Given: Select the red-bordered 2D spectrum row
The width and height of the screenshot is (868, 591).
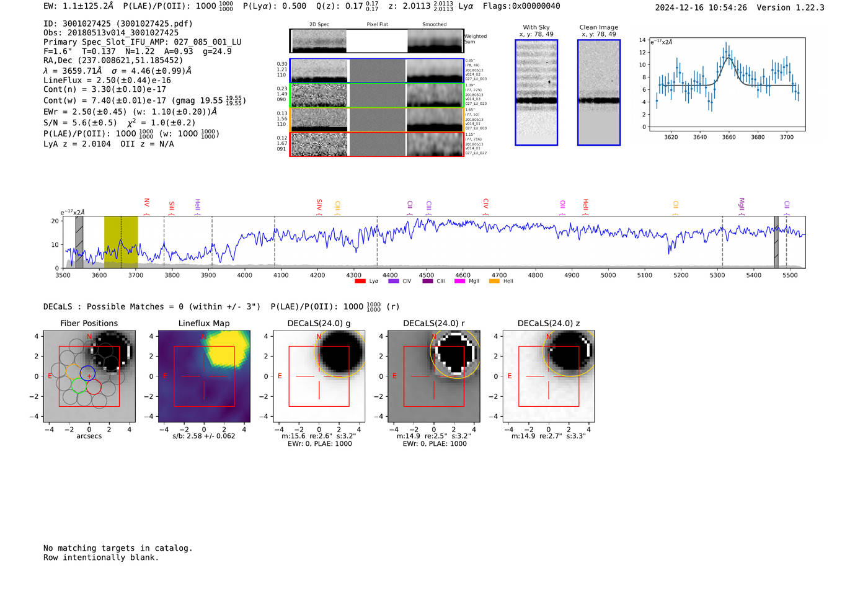Looking at the screenshot, I should pyautogui.click(x=377, y=144).
